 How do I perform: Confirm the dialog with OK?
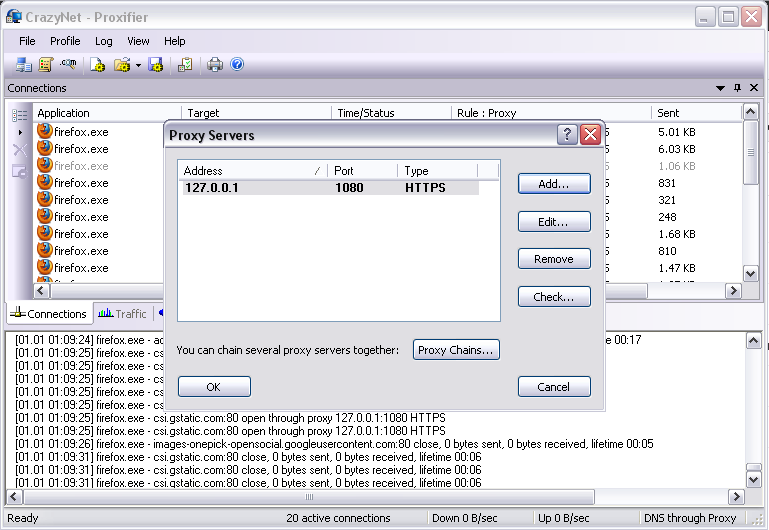click(214, 386)
